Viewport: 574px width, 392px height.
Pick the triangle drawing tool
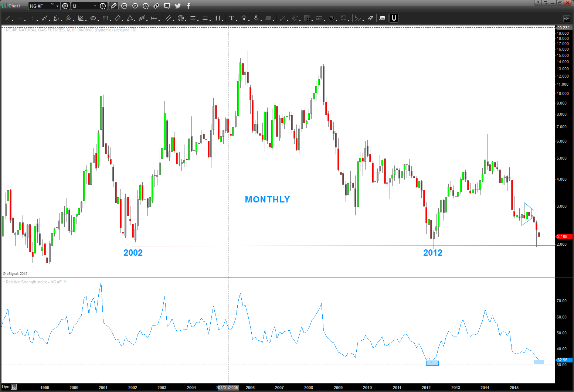point(130,18)
